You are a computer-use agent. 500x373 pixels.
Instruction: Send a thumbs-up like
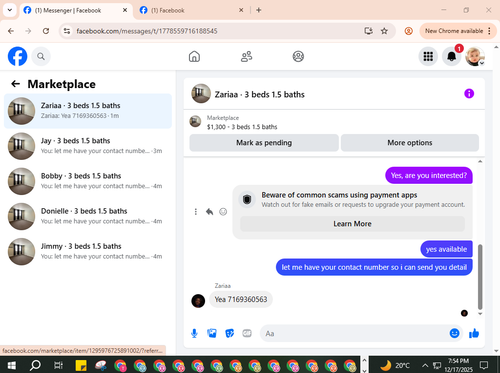[474, 333]
